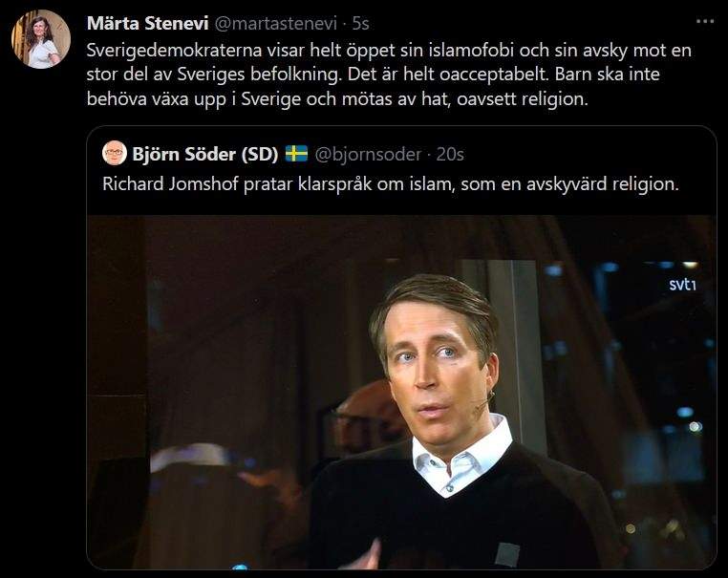Click the quoted tweet text about Richard Jomshof
Screen dimensions: 728x578
[391, 184]
